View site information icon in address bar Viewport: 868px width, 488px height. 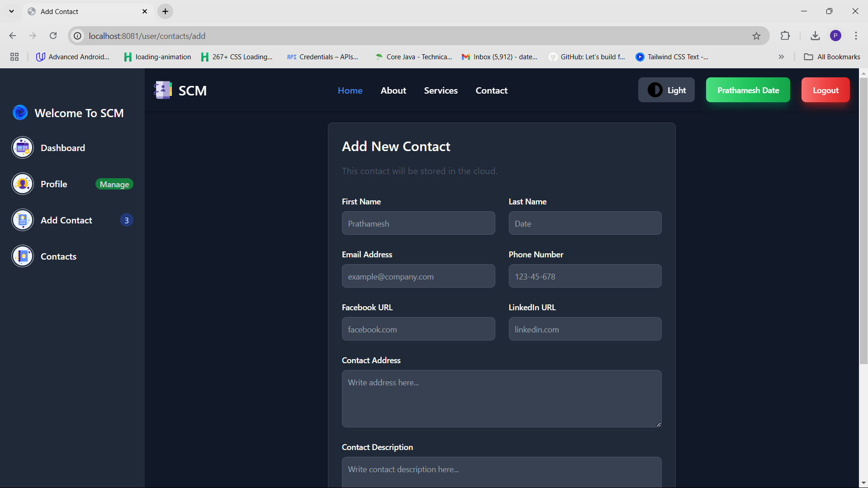(78, 36)
